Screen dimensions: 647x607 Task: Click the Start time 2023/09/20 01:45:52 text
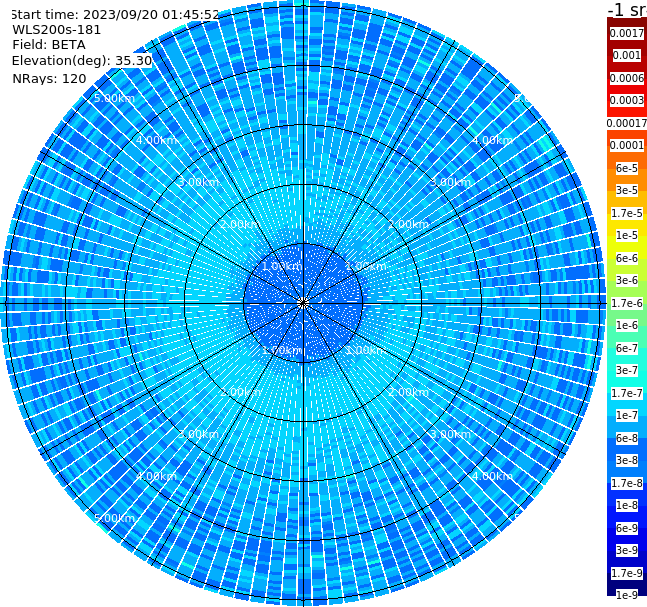coord(114,15)
